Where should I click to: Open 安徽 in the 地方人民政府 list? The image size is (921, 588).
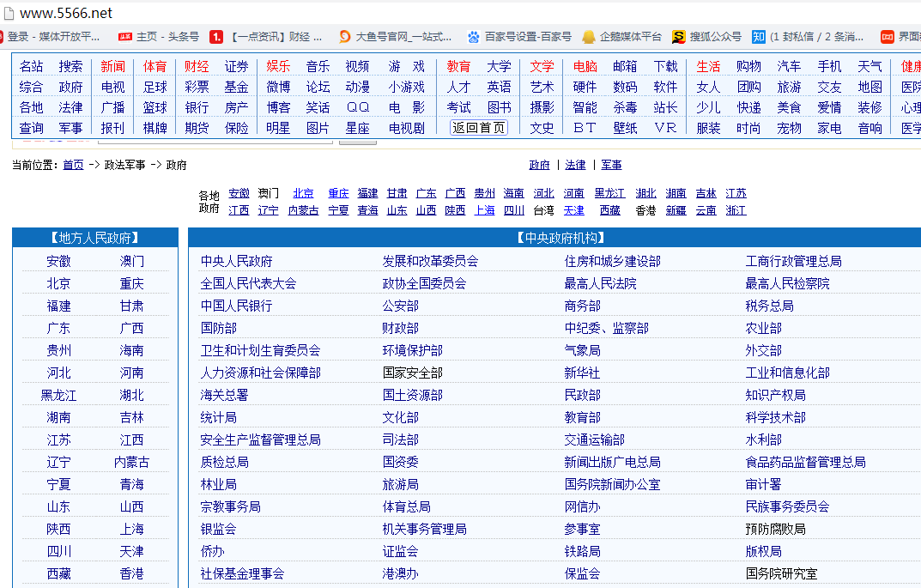pyautogui.click(x=58, y=261)
